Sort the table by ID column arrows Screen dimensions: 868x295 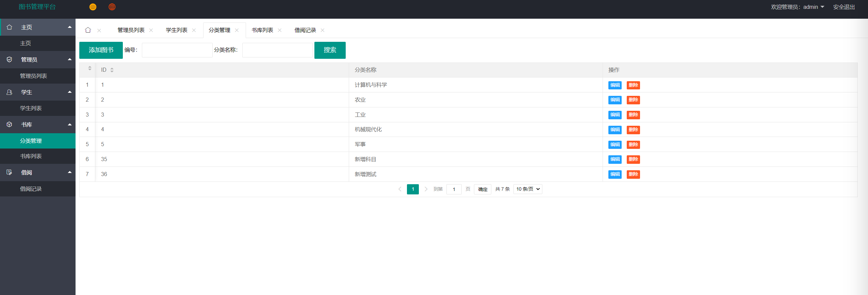click(x=112, y=70)
